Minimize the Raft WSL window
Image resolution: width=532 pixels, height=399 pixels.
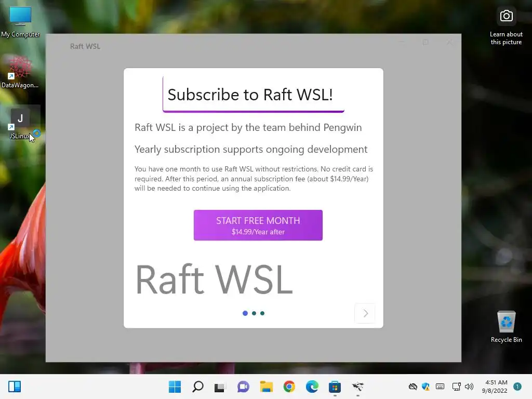click(x=402, y=43)
